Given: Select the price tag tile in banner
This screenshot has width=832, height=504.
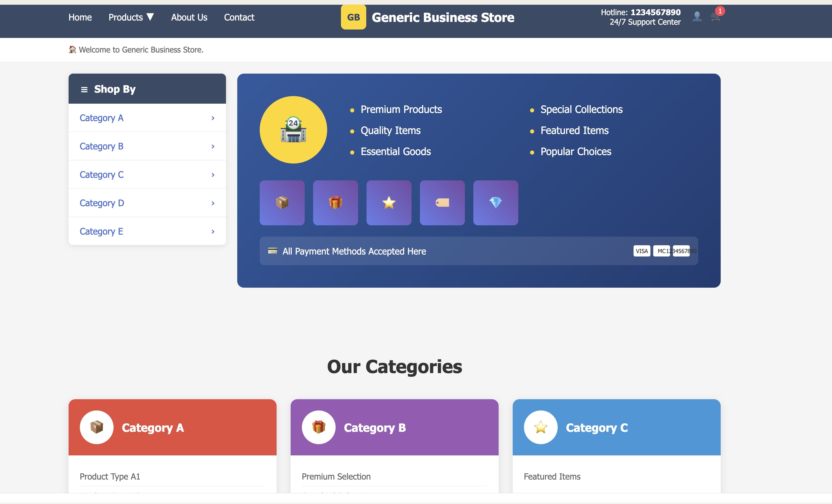Looking at the screenshot, I should tap(442, 203).
